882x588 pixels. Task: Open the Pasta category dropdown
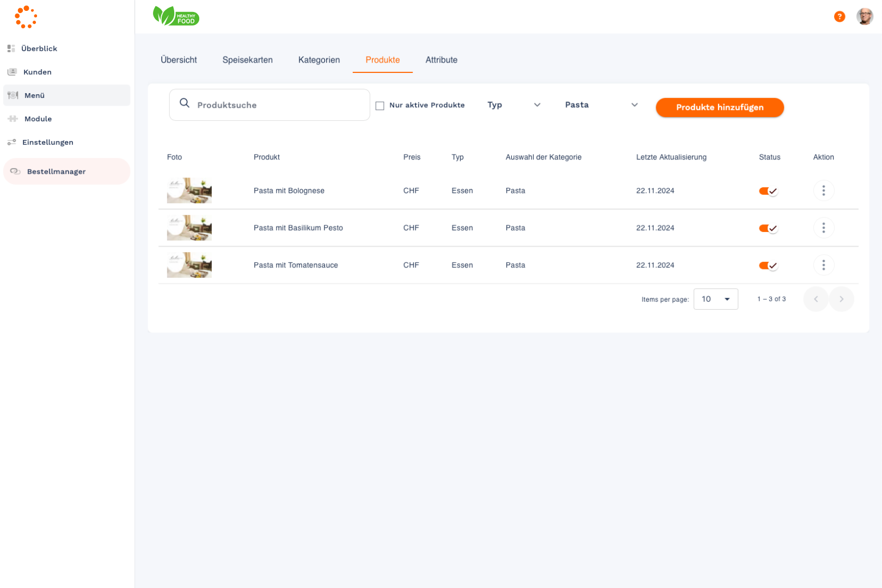(x=601, y=105)
